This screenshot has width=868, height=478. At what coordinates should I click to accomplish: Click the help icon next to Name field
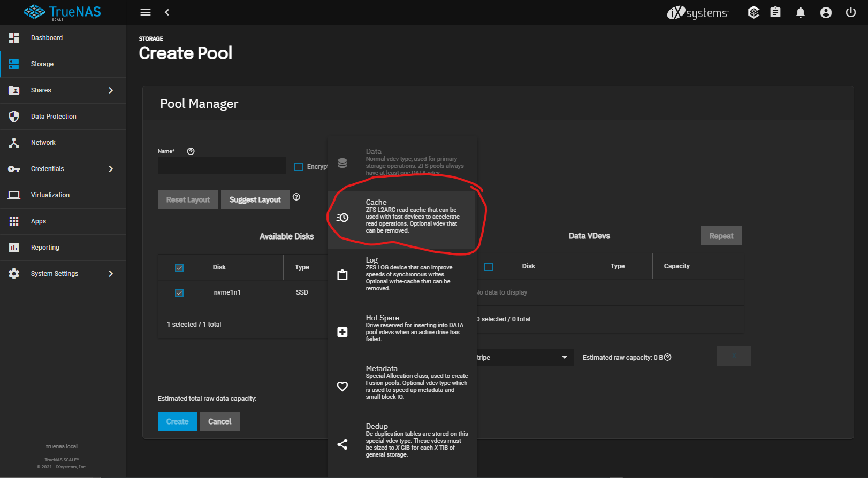(x=191, y=151)
